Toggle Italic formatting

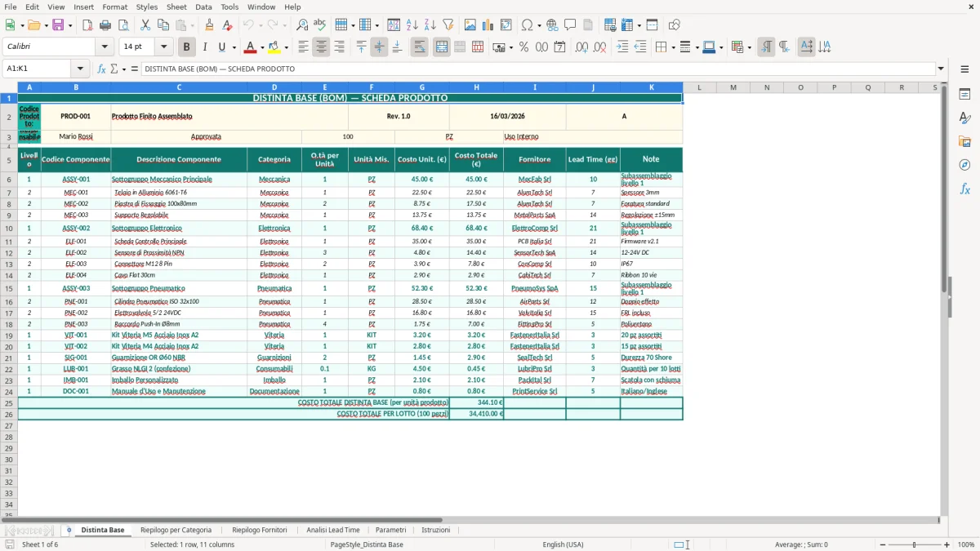click(x=205, y=47)
